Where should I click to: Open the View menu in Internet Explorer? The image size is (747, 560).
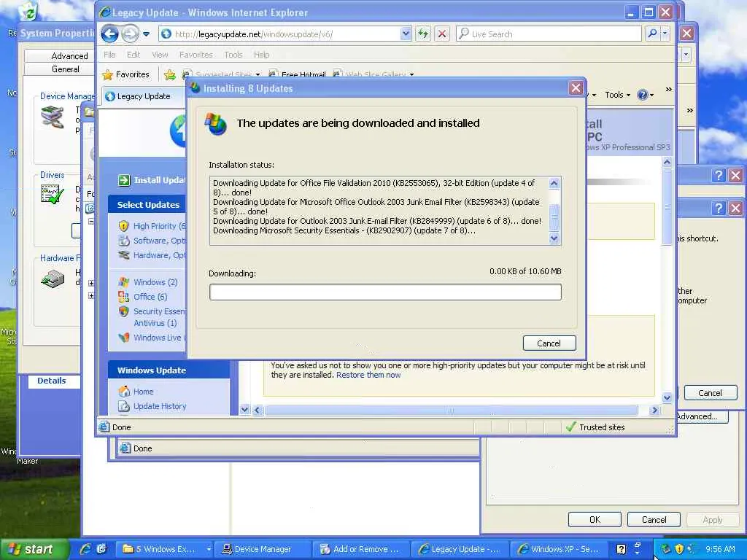[160, 55]
